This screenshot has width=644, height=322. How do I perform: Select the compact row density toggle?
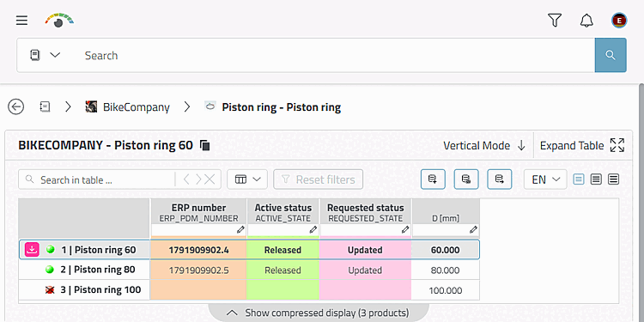579,179
